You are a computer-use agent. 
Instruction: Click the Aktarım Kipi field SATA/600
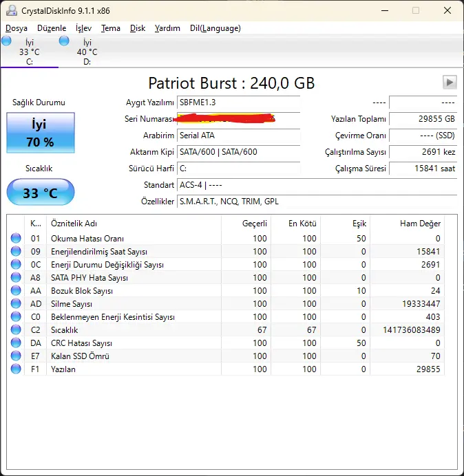click(x=239, y=152)
